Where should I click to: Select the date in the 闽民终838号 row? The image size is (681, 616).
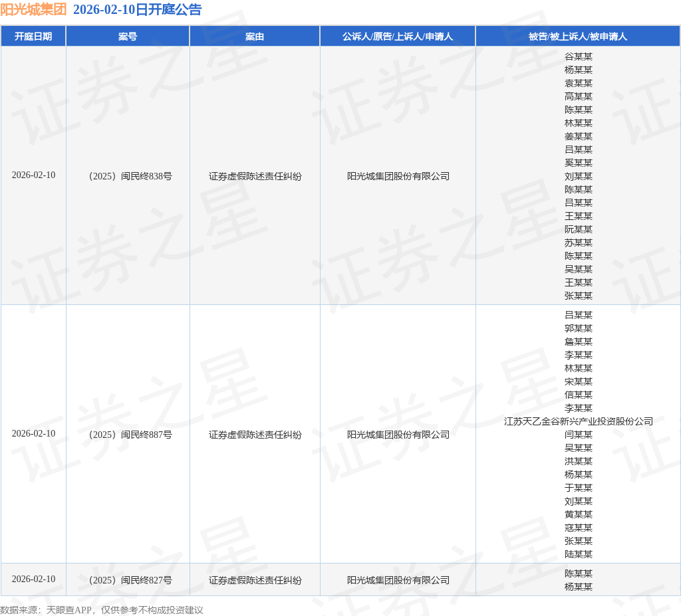[33, 175]
